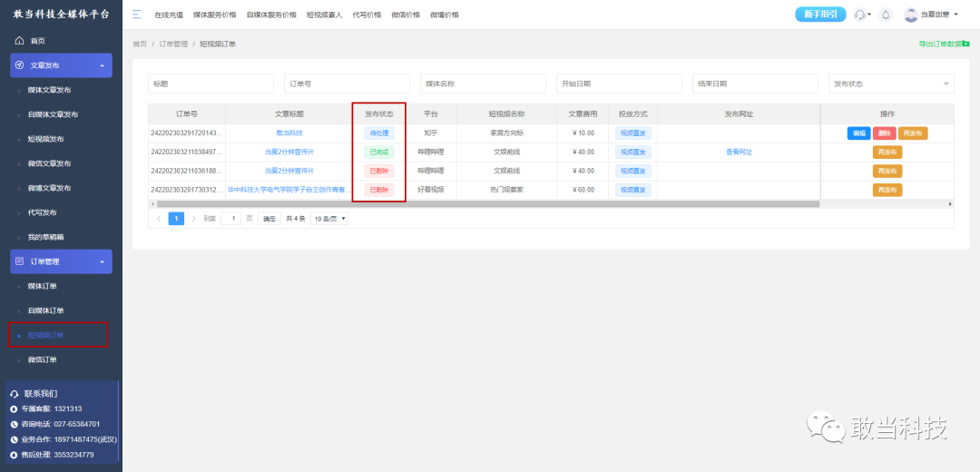The width and height of the screenshot is (980, 472).
Task: Go to previous page arrow in pagination
Action: pos(159,219)
